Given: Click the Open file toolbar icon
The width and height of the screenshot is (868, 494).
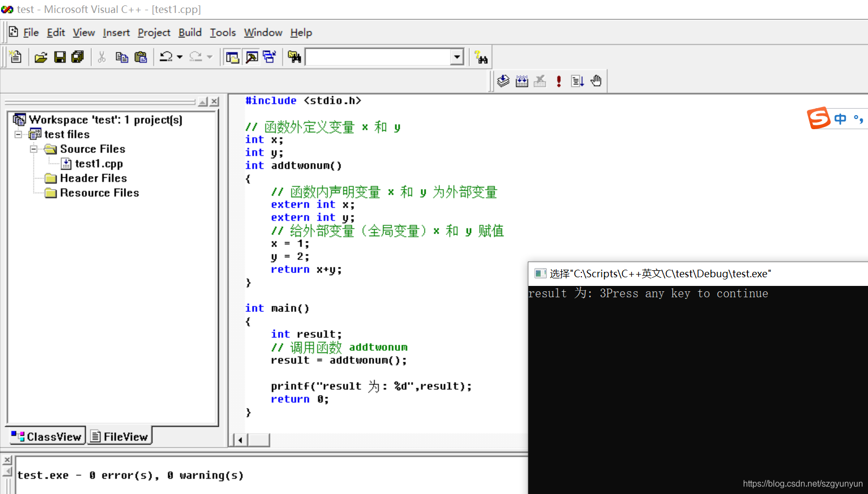Looking at the screenshot, I should tap(41, 57).
